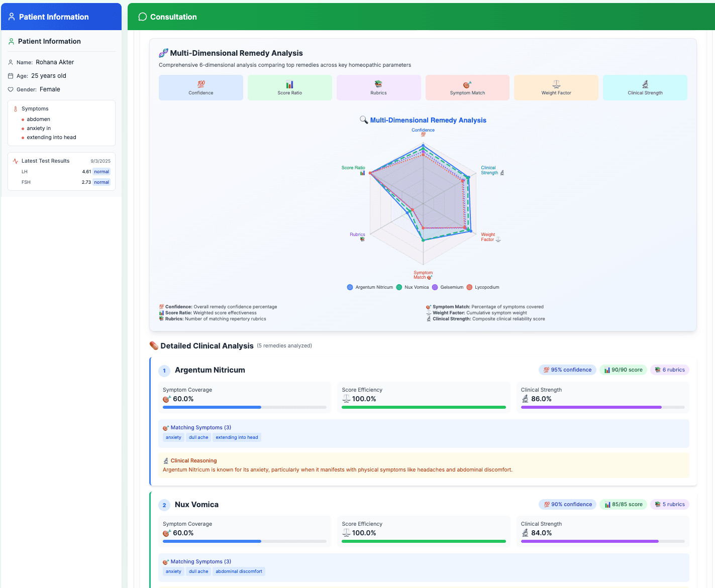Viewport: 715px width, 588px height.
Task: Hide Gelsemium series via legend
Action: coord(448,287)
